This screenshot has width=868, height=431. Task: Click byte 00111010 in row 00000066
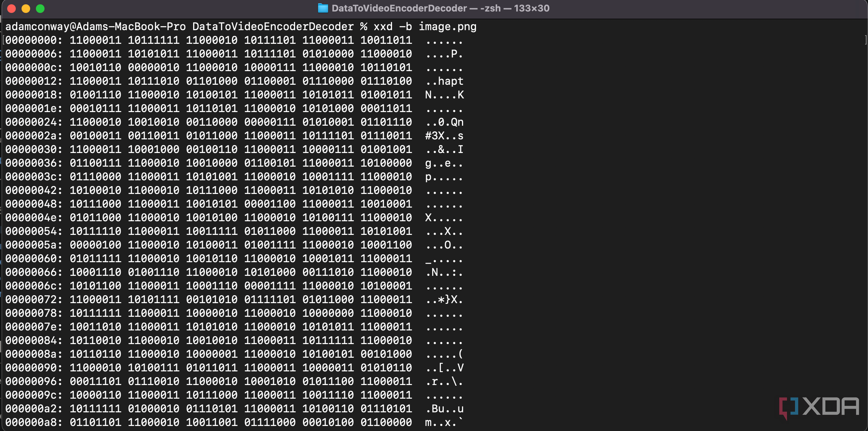[x=328, y=272]
